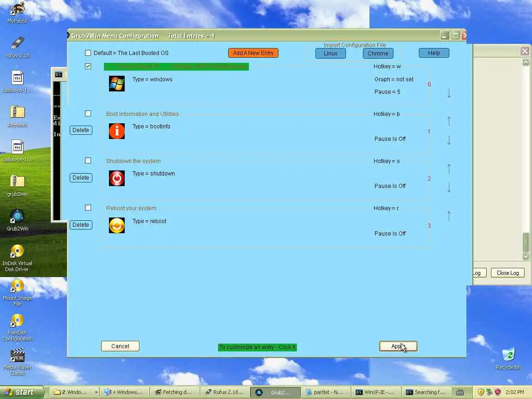Click Reboot your system title
Viewport: 532px width, 399px height.
131,208
